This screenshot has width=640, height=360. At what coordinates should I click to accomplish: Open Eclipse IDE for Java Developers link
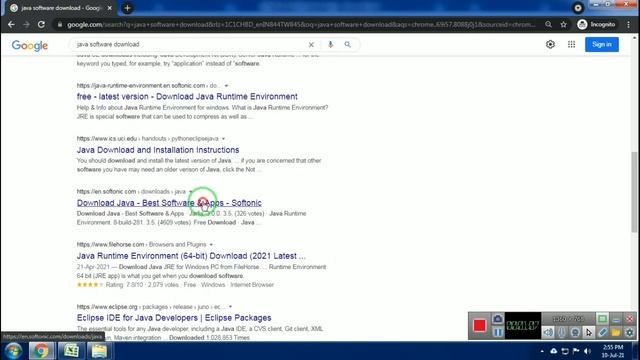point(174,318)
